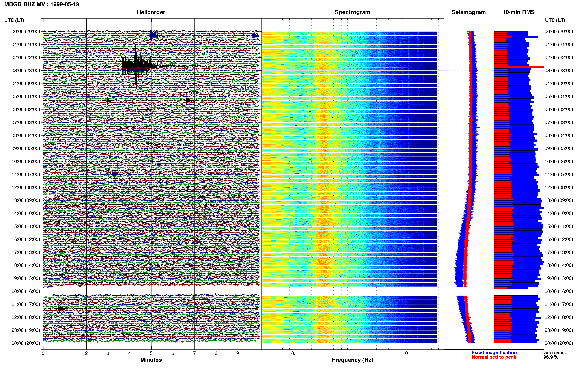Click the Minutes axis label
Screen dimensions: 588x368
pyautogui.click(x=151, y=360)
